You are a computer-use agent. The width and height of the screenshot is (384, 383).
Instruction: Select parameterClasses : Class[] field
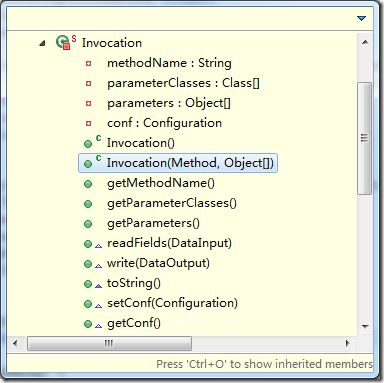click(183, 83)
